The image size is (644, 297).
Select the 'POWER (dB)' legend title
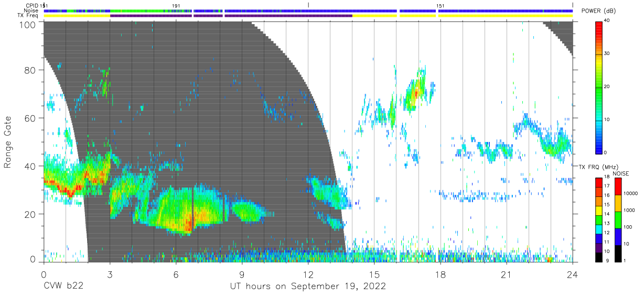[598, 11]
